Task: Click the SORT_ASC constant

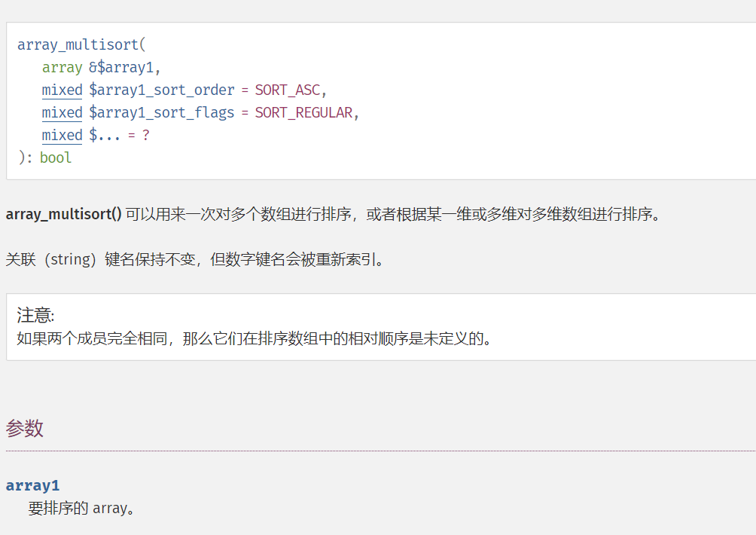Action: coord(288,90)
